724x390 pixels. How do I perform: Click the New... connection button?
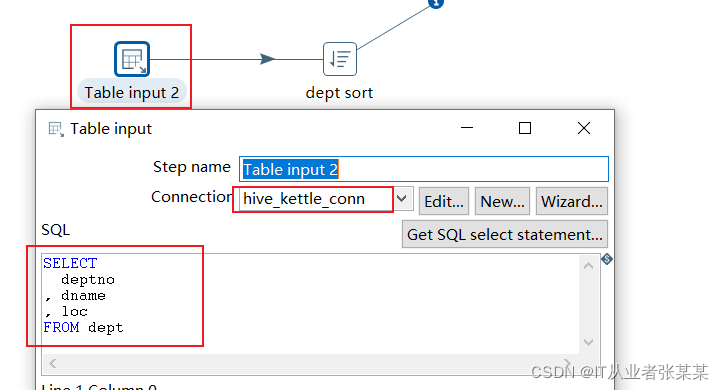[x=502, y=201]
